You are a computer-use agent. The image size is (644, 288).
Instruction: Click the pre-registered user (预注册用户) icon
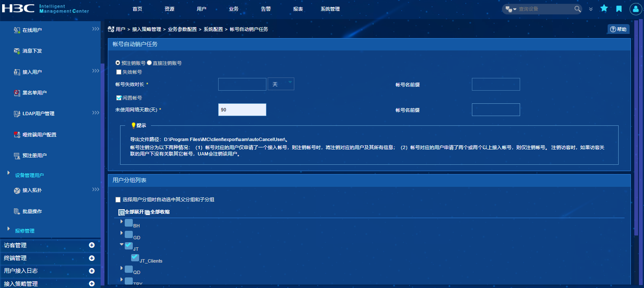[x=17, y=155]
